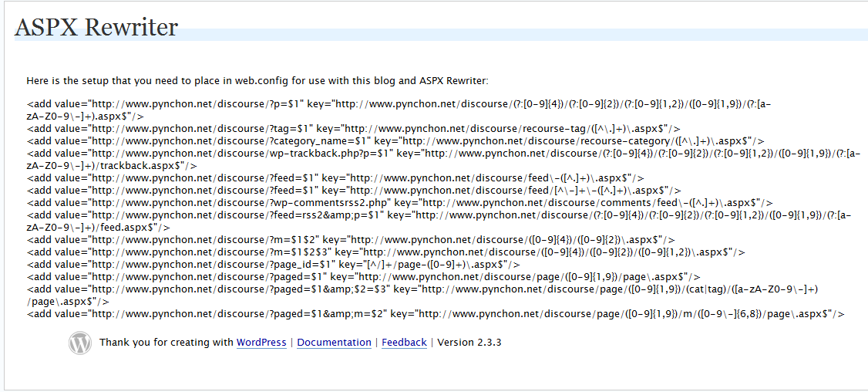Click the 'Version 2.3.3' footer text
Image resolution: width=868 pixels, height=392 pixels.
(469, 343)
